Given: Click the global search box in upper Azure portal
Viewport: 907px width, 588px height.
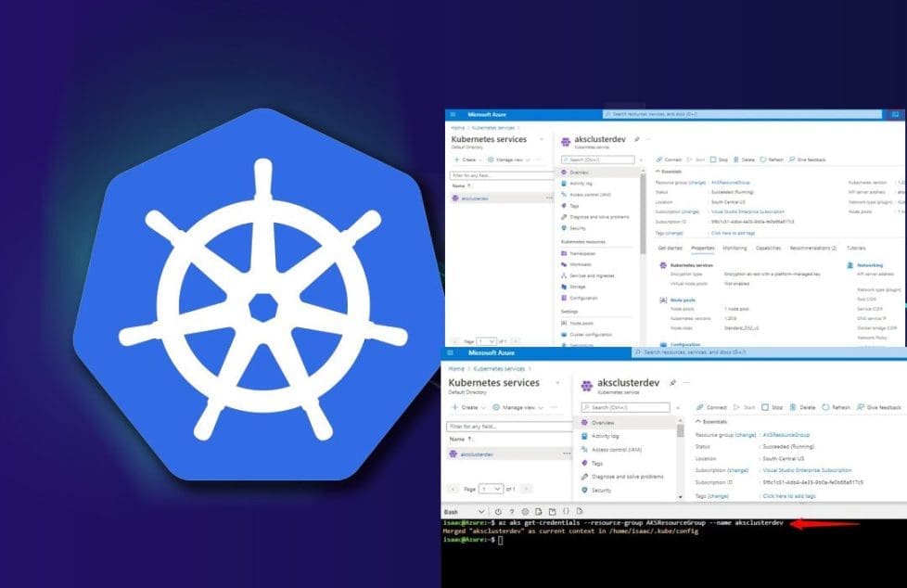Looking at the screenshot, I should (742, 115).
